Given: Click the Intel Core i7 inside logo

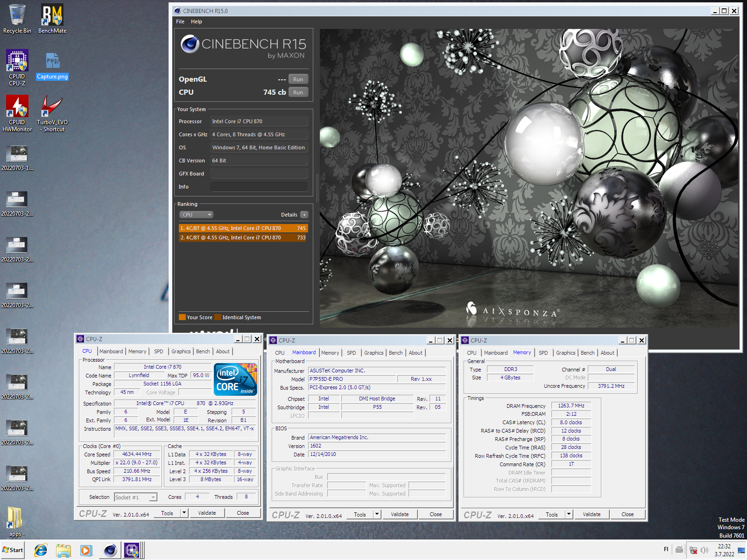Looking at the screenshot, I should [x=235, y=379].
